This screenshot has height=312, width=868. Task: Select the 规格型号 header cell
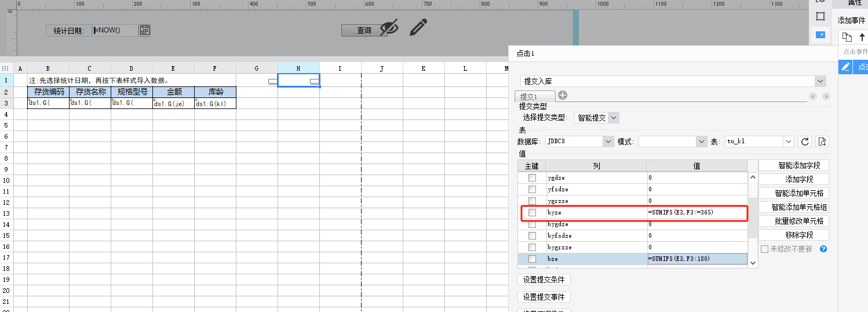click(132, 92)
